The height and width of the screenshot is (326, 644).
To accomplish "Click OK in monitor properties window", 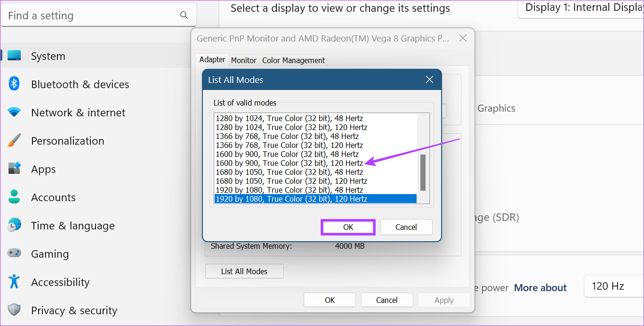I will pos(330,300).
